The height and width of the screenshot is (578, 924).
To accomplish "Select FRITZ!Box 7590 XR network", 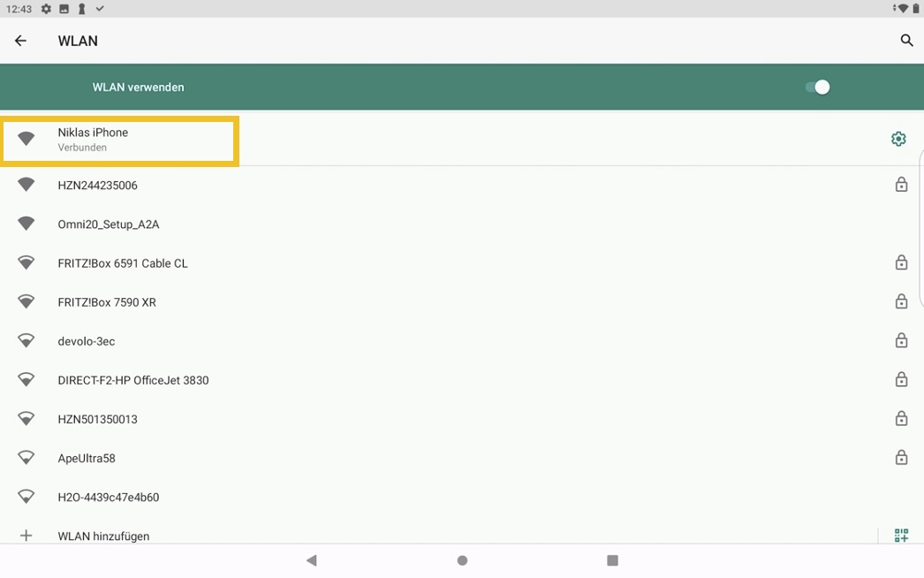I will pyautogui.click(x=107, y=302).
